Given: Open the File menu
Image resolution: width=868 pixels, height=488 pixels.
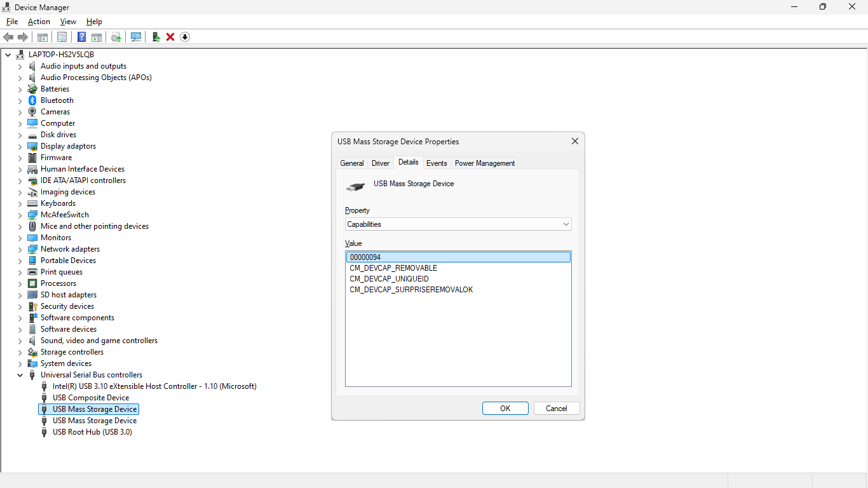Looking at the screenshot, I should (12, 22).
